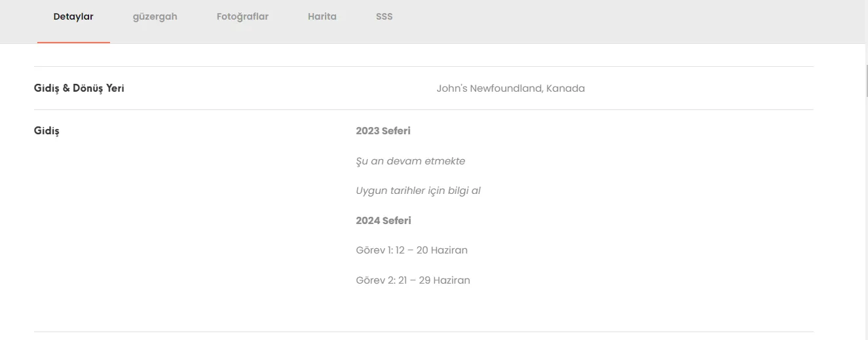
Task: Click "Uygun tarihler için bilgi al"
Action: click(418, 191)
